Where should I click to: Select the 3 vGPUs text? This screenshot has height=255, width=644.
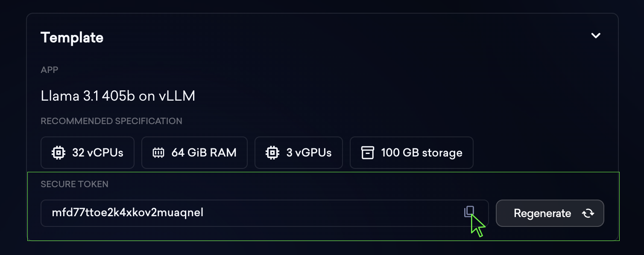[x=309, y=153]
